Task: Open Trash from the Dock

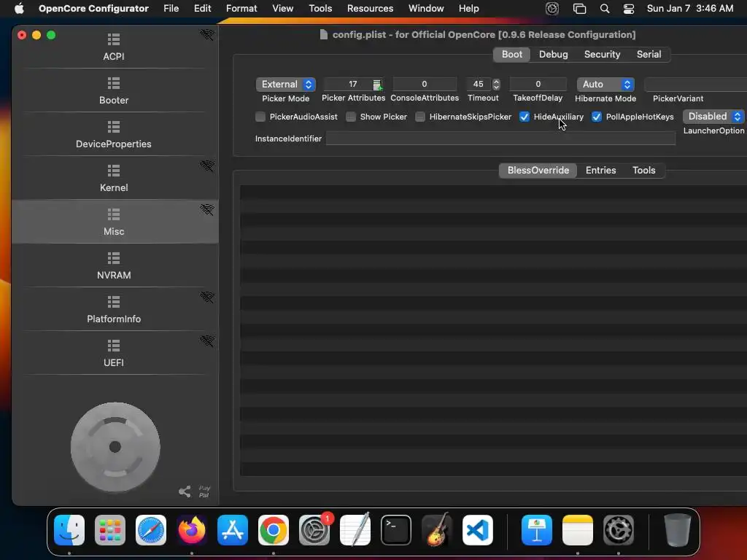Action: coord(678,530)
